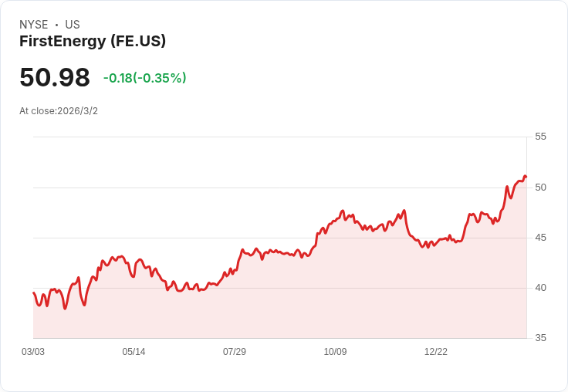Click the 50 price axis label
This screenshot has height=392, width=568.
pyautogui.click(x=540, y=188)
